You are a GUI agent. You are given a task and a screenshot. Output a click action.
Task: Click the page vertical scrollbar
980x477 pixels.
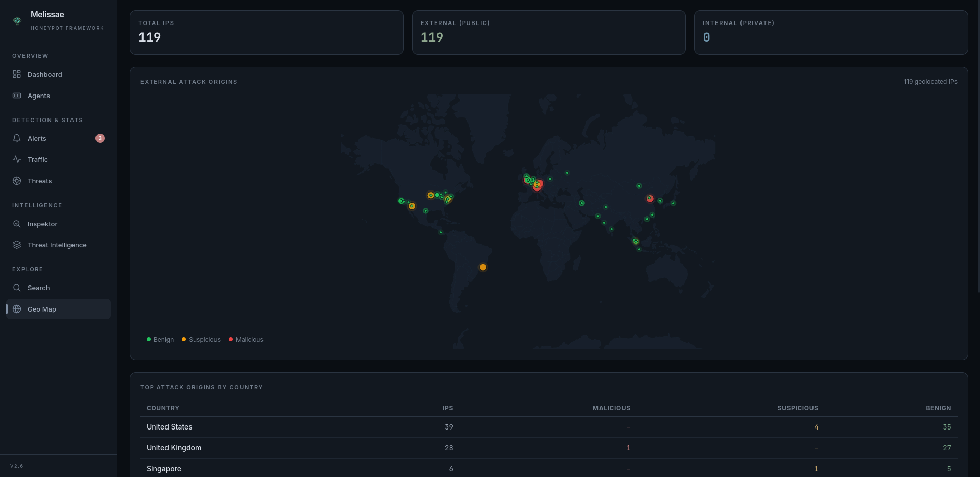point(978,146)
